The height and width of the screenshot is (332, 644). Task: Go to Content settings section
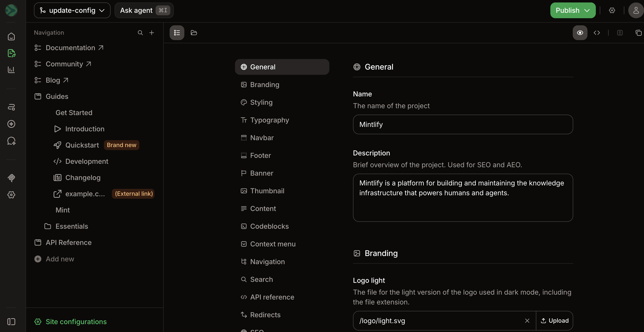click(282, 208)
